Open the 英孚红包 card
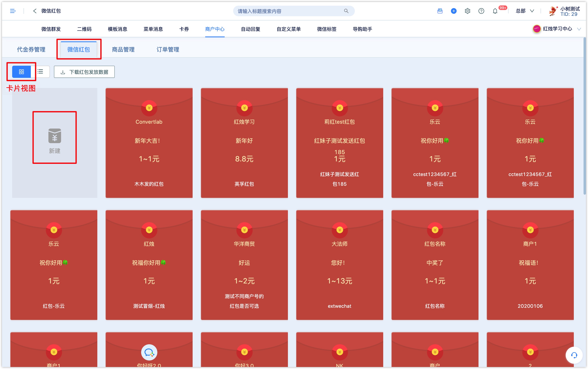 pyautogui.click(x=244, y=143)
